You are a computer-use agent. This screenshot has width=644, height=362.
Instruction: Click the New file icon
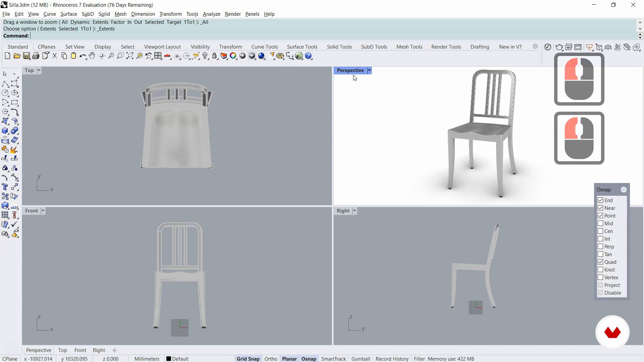click(7, 56)
